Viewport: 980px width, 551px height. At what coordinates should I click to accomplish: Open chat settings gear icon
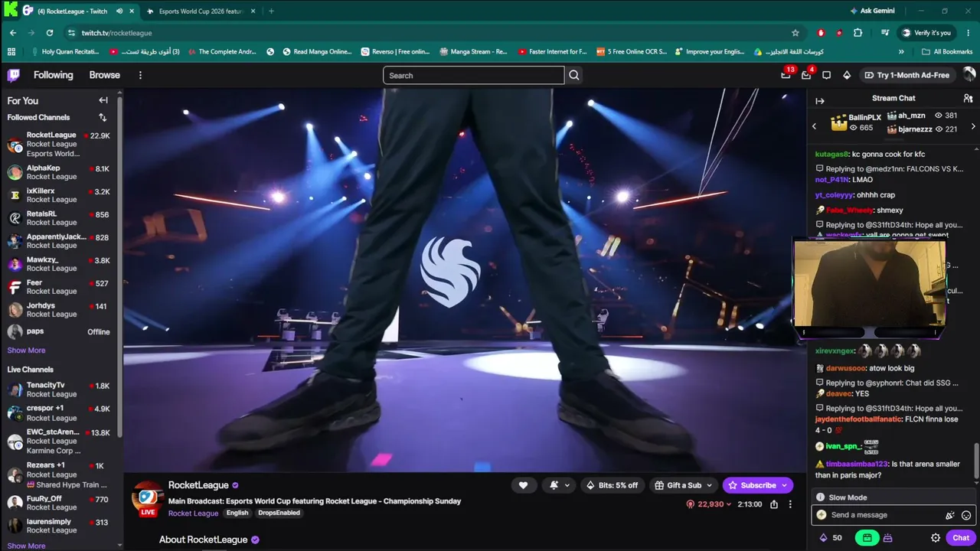[x=936, y=538]
